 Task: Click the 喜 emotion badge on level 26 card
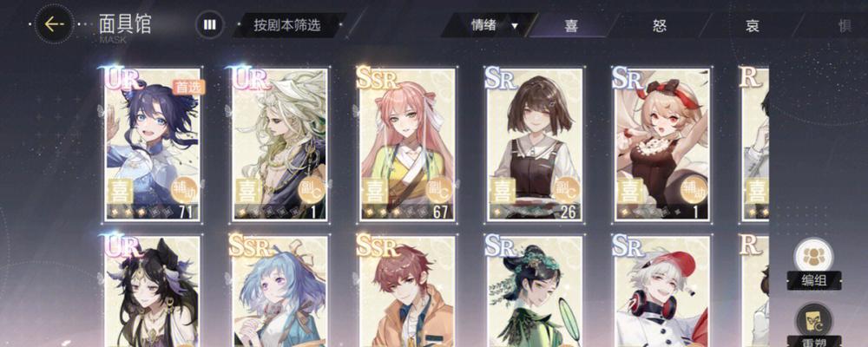pyautogui.click(x=502, y=192)
